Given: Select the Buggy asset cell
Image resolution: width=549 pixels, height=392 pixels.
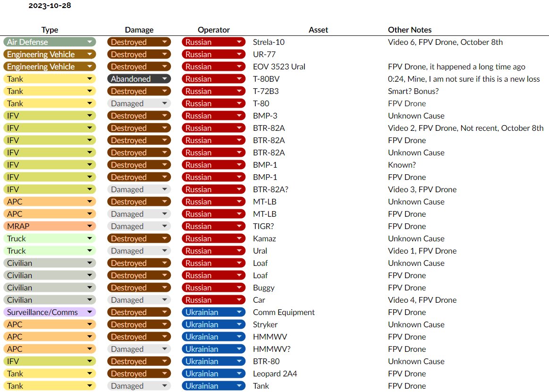Looking at the screenshot, I should pyautogui.click(x=264, y=288).
